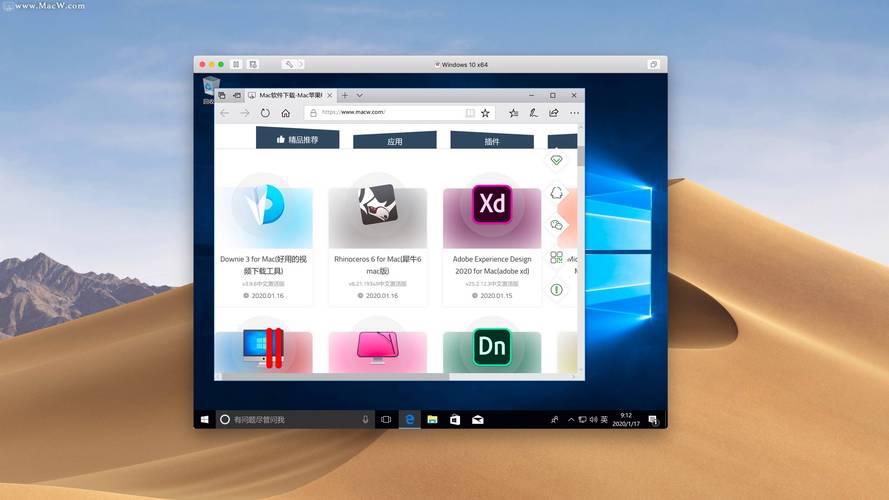Click the Add notes pen icon
889x500 pixels.
coord(534,113)
